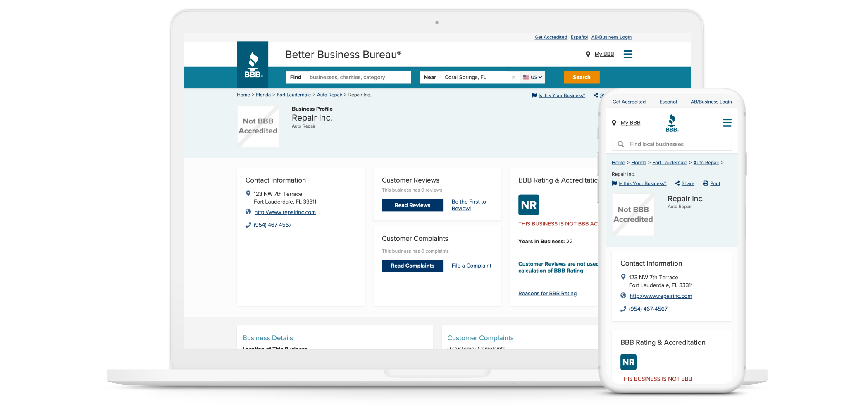Open hamburger menu on phone

pos(727,123)
